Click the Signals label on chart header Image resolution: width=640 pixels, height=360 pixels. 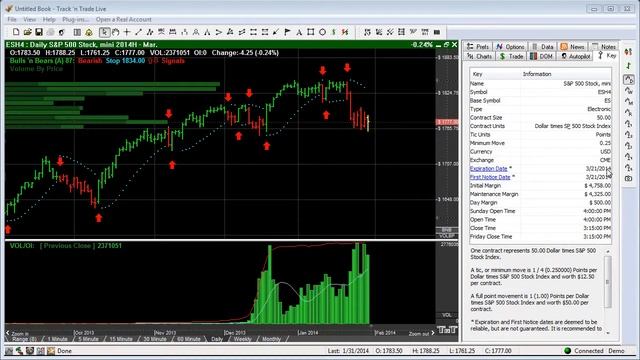(x=173, y=61)
